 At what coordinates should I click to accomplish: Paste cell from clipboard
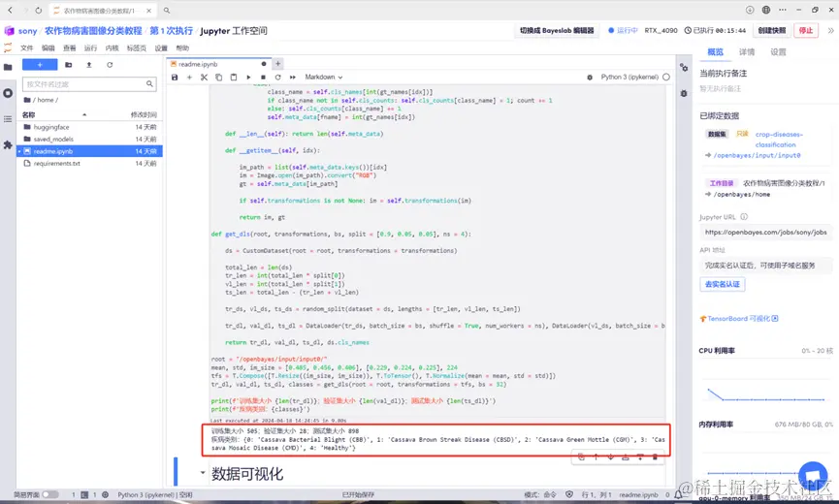pos(234,77)
